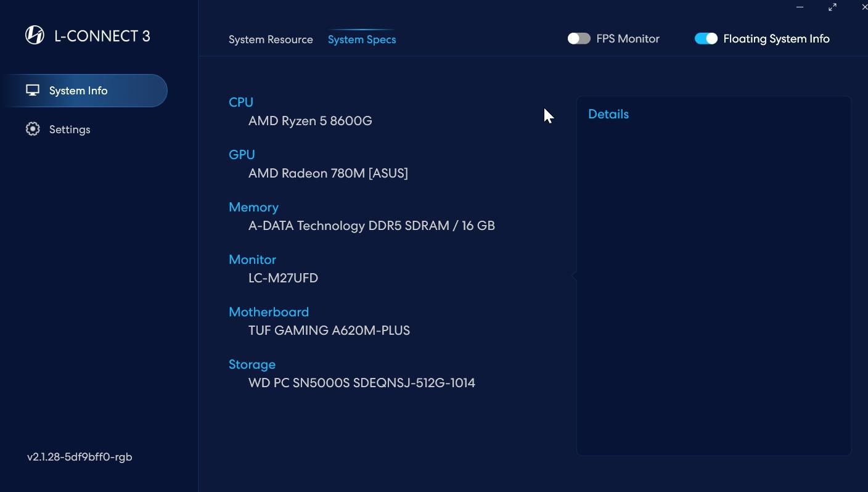Click the Settings gear icon

[x=33, y=129]
